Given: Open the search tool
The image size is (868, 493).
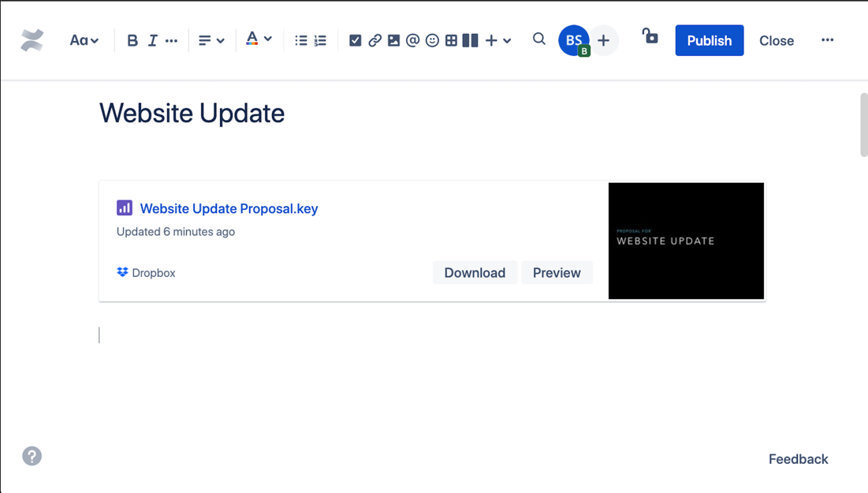Looking at the screenshot, I should tap(538, 39).
